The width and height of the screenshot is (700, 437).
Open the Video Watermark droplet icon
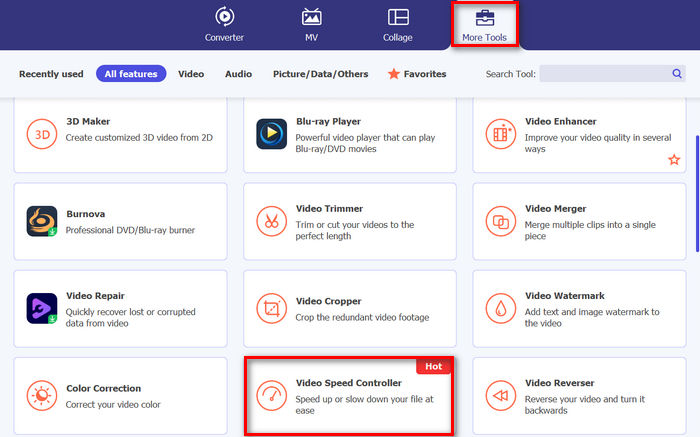[x=500, y=308]
